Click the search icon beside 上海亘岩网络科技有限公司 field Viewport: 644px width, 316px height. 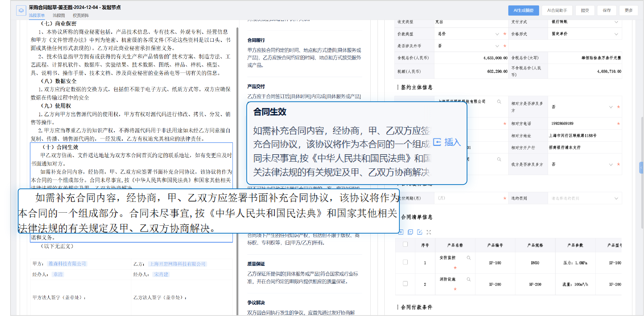[499, 102]
